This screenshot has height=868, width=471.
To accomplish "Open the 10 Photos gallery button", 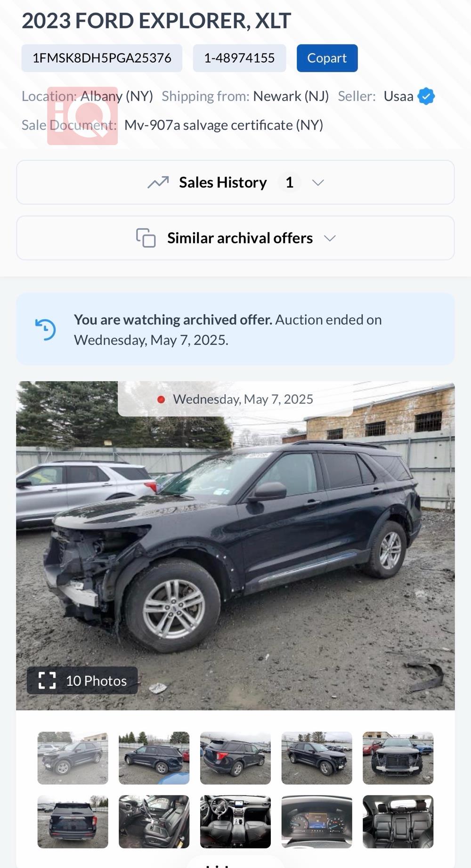I will [82, 681].
